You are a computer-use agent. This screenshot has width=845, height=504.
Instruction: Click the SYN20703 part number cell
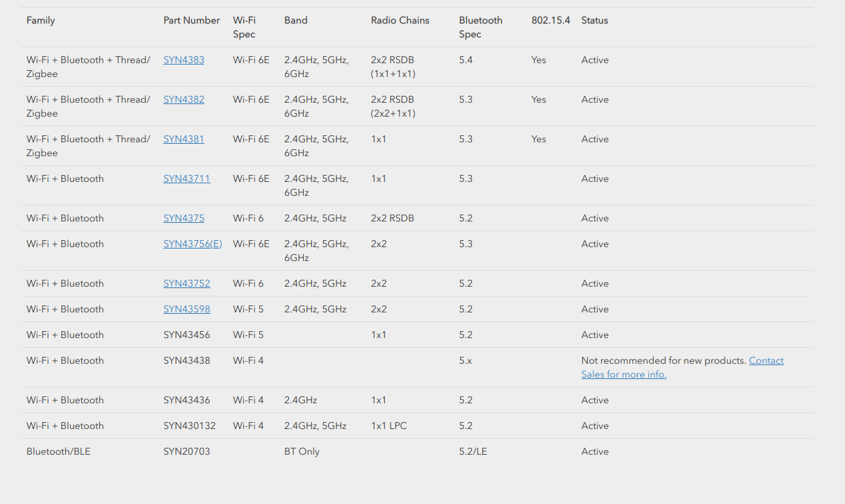click(x=186, y=451)
